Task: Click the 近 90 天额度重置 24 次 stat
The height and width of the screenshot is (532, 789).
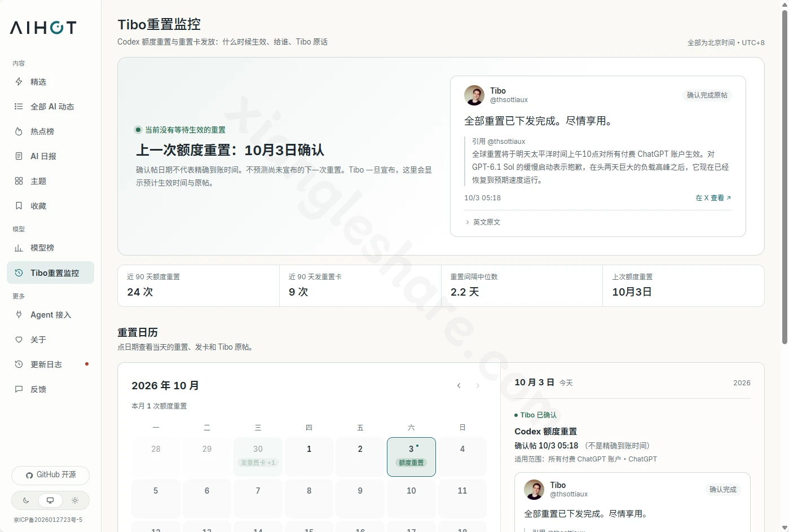Action: (199, 285)
